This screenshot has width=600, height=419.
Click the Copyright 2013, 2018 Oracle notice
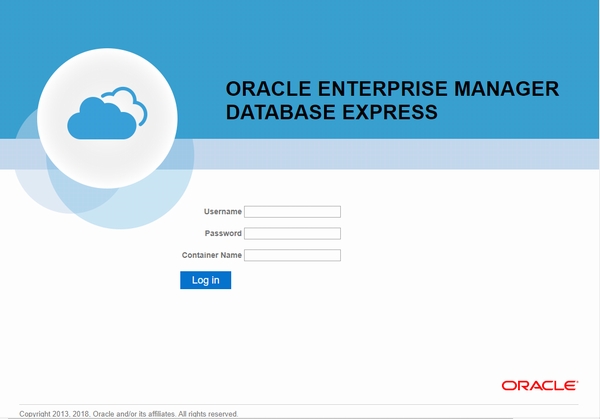click(129, 414)
